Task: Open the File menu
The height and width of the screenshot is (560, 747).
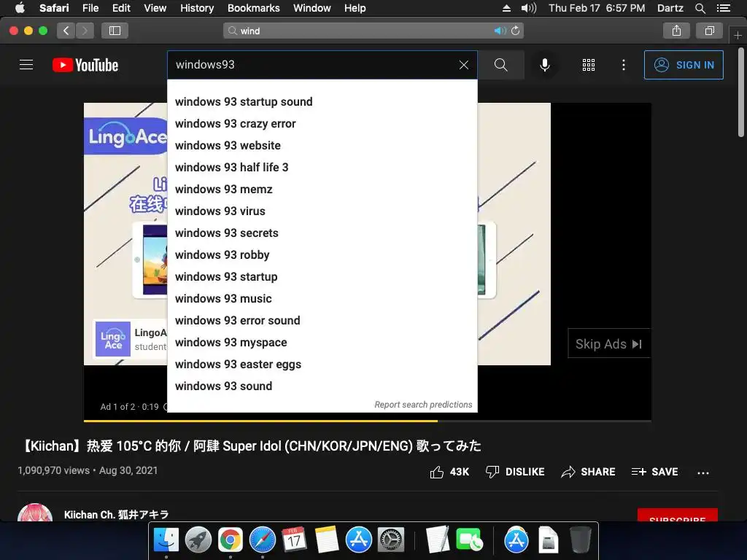Action: pos(90,8)
